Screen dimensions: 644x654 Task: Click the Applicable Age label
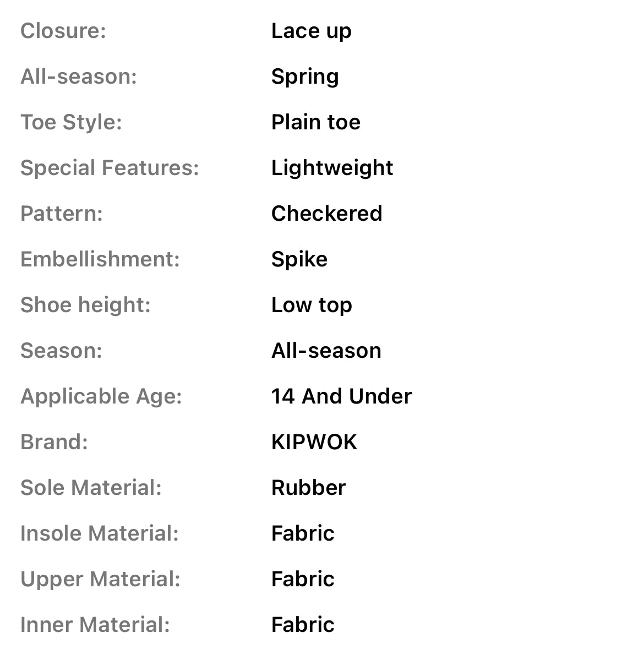[101, 396]
